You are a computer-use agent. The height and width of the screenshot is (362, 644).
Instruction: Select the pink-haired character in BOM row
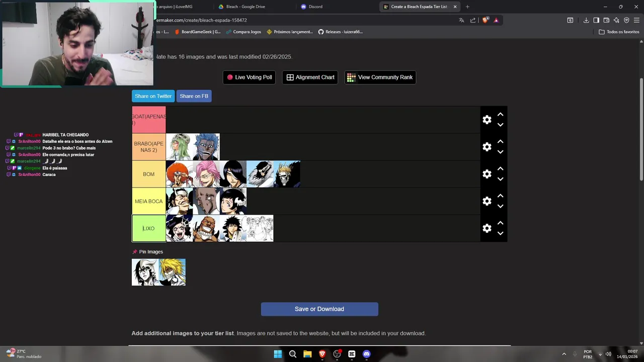pos(206,174)
